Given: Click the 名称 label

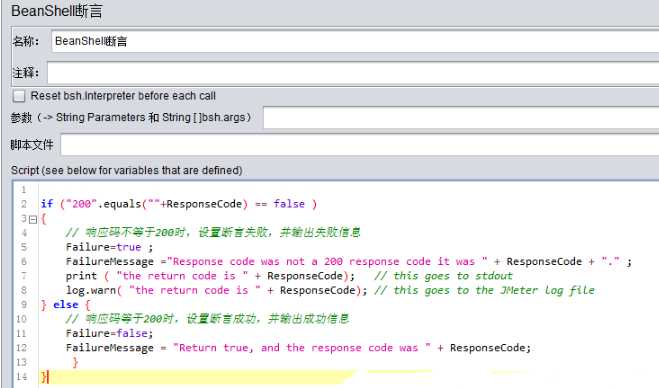Looking at the screenshot, I should (x=26, y=41).
